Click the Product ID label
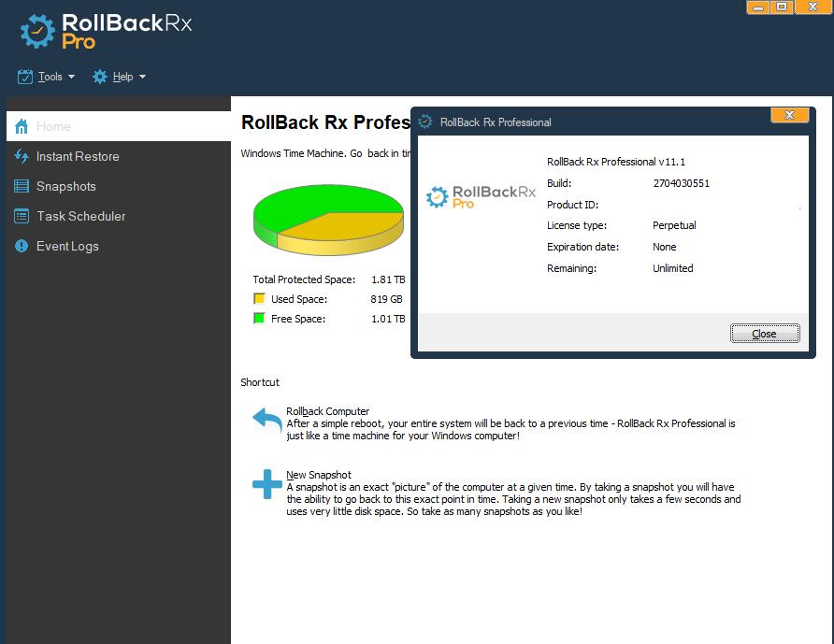The width and height of the screenshot is (834, 644). pos(573,205)
